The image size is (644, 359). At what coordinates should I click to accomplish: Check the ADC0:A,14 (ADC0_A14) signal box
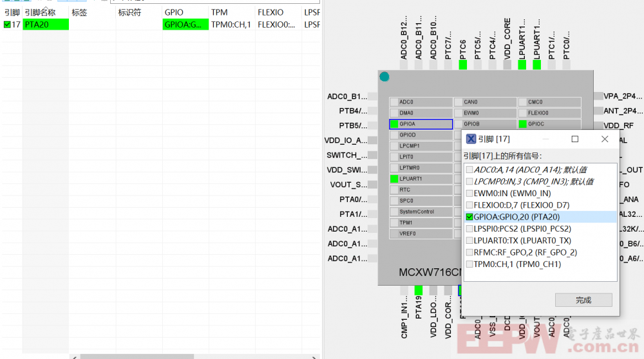(x=469, y=170)
